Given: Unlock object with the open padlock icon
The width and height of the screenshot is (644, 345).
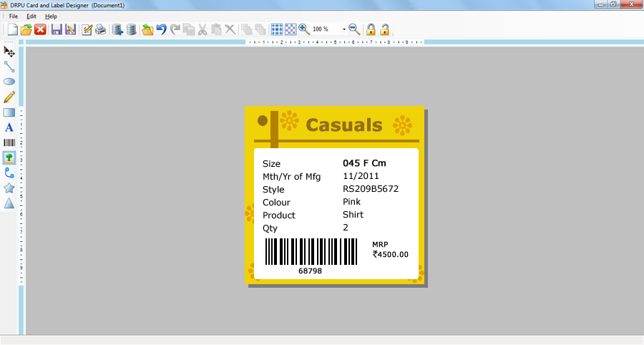Looking at the screenshot, I should click(385, 29).
